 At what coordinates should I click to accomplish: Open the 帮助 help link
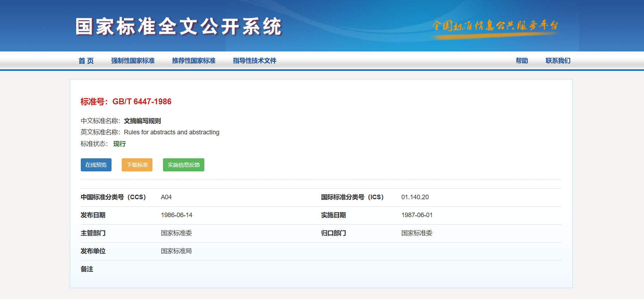[x=522, y=61]
